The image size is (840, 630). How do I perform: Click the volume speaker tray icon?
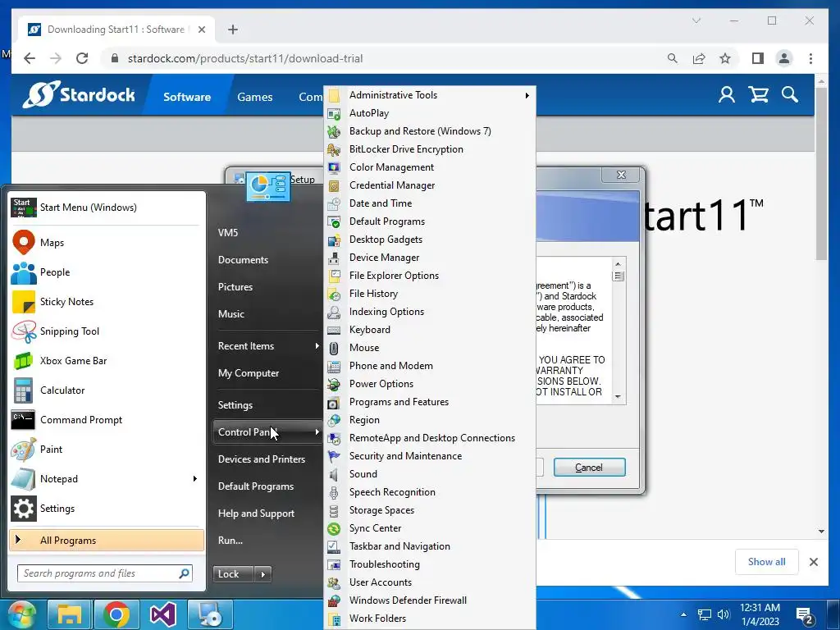(724, 614)
